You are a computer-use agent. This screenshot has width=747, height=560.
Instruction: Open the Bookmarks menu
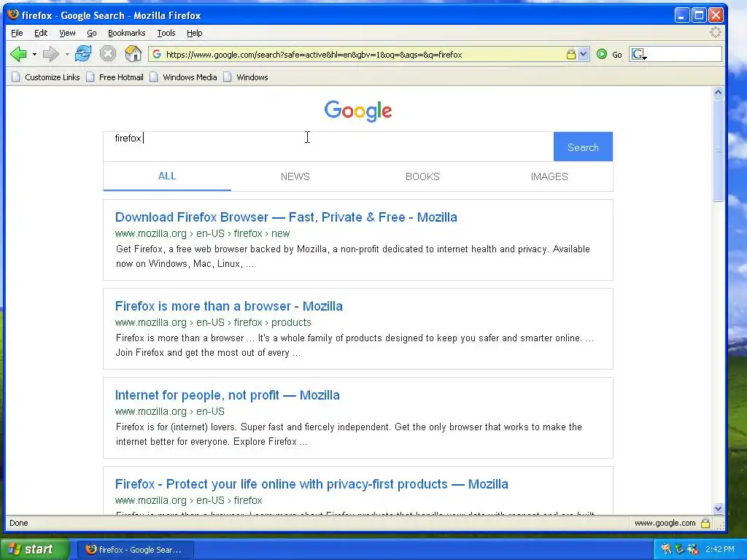[127, 33]
